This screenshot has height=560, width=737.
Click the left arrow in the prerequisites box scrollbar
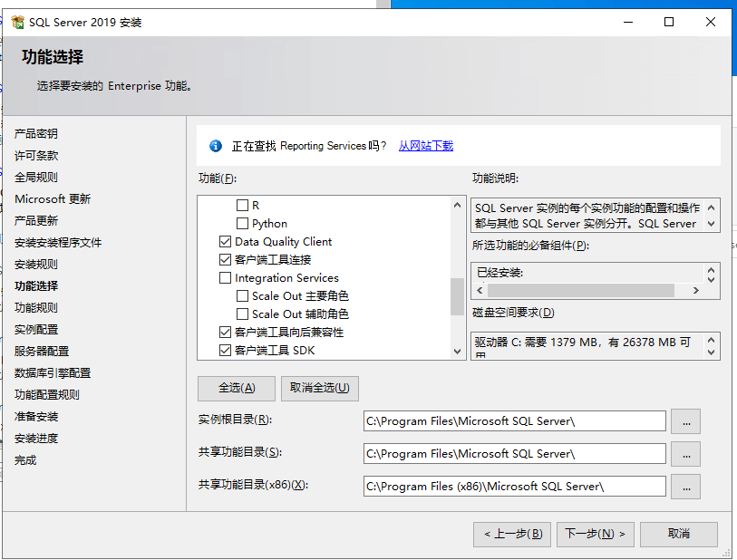point(480,290)
